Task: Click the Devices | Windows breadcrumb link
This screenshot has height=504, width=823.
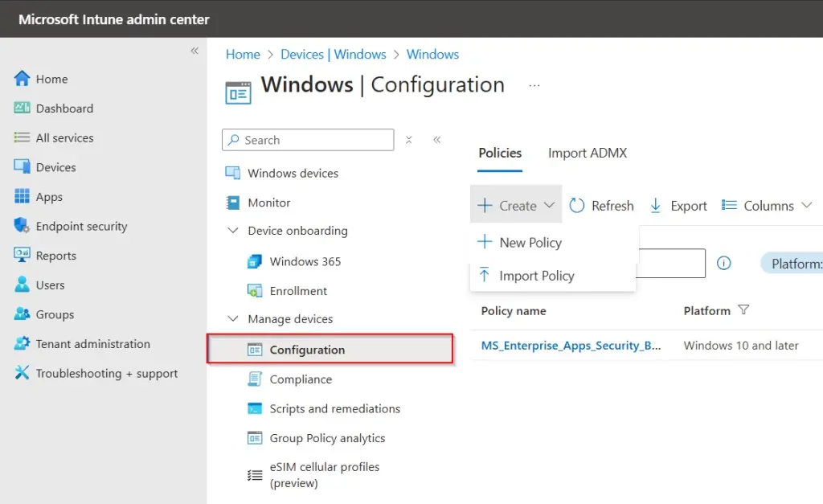Action: [333, 55]
